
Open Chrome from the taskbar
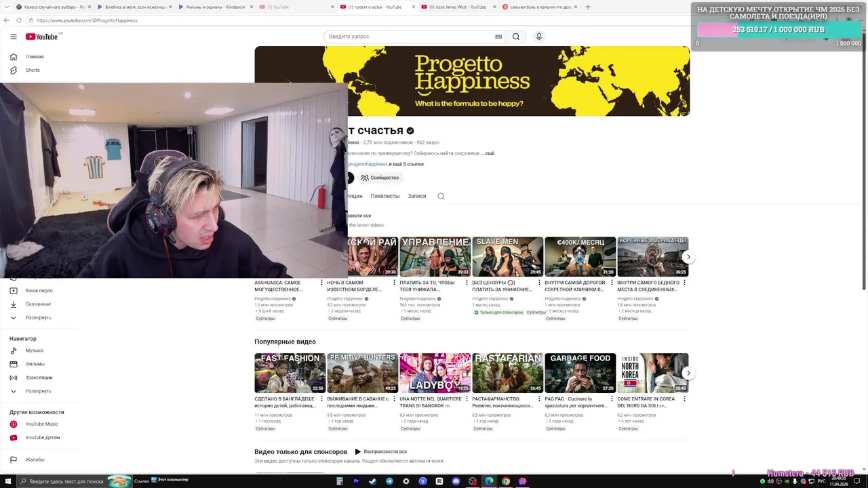click(x=505, y=481)
